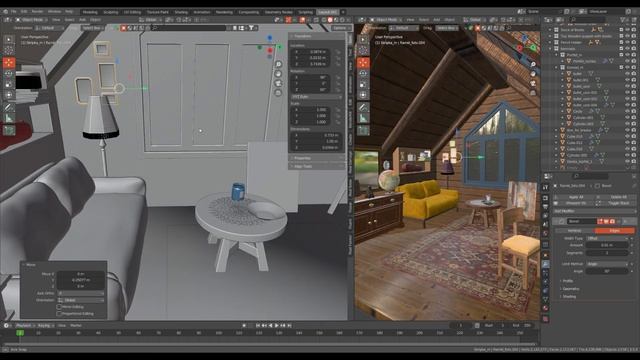Toggle Bevel modifier render display
The image size is (640, 360).
[x=612, y=221]
